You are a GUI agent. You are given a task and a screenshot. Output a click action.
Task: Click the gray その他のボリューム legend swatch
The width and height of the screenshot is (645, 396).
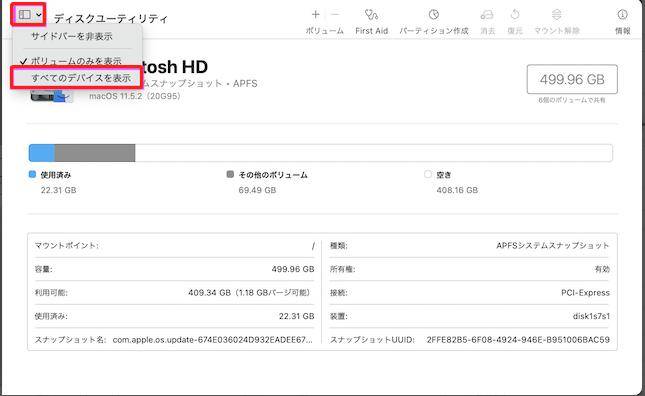[230, 174]
